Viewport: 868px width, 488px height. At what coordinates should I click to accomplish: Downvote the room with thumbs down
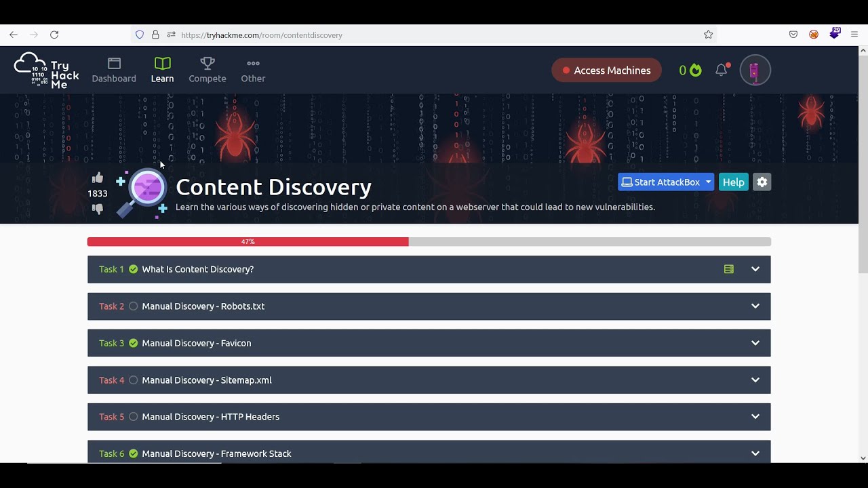tap(98, 209)
